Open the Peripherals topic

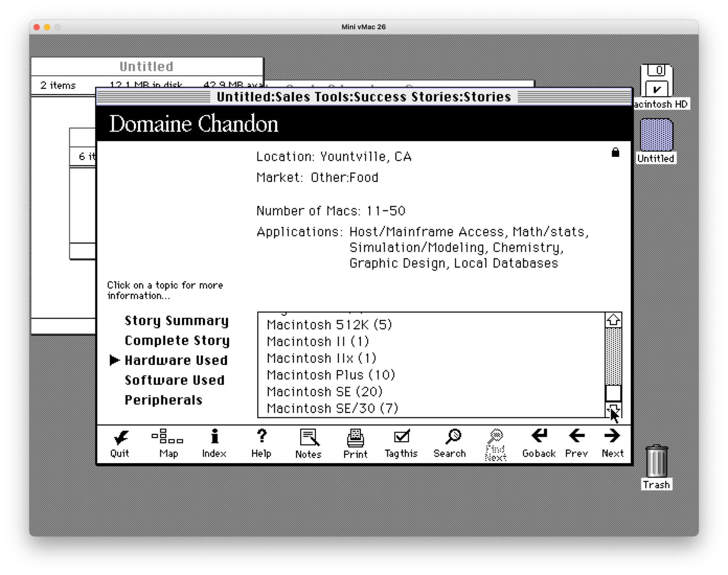pos(164,400)
